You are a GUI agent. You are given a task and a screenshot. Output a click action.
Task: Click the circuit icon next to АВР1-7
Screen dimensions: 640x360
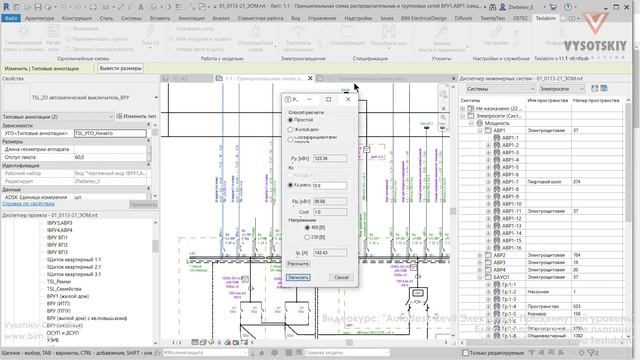coord(497,182)
